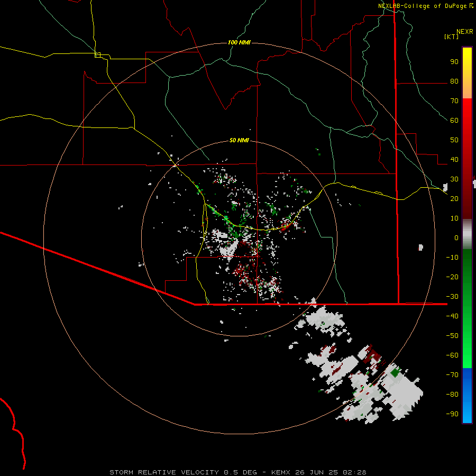Viewport: 476px width, 476px height.
Task: Click the 80 value on the velocity scale
Action: [x=454, y=81]
